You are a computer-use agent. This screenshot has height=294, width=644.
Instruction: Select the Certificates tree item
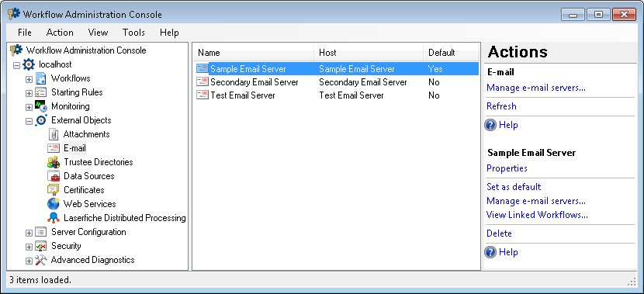pos(84,190)
